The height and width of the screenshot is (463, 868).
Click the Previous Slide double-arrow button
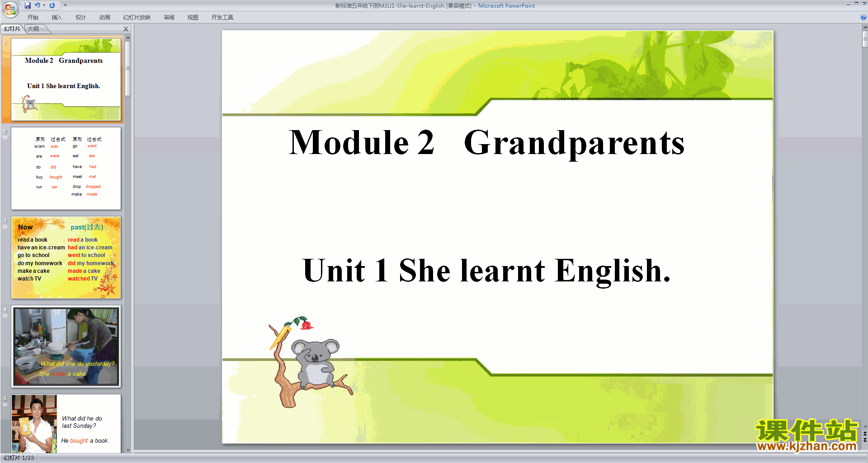[x=865, y=434]
